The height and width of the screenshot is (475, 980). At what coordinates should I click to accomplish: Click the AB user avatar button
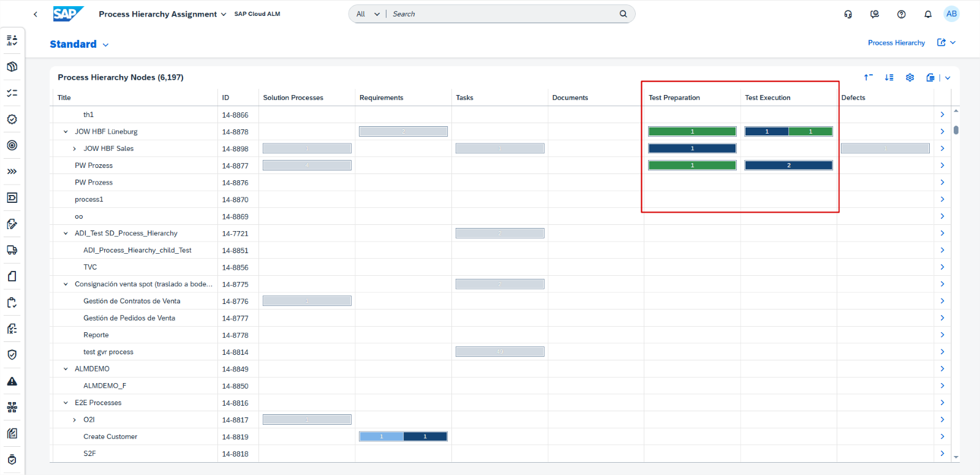[951, 14]
